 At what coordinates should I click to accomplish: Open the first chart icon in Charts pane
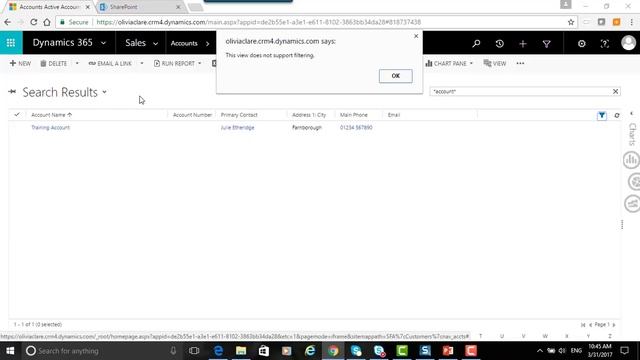(631, 160)
